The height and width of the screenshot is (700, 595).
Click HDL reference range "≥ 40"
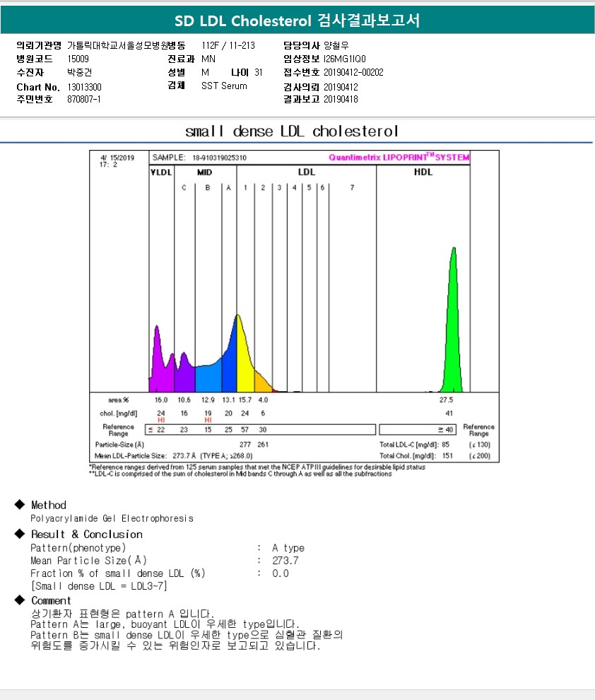[446, 429]
